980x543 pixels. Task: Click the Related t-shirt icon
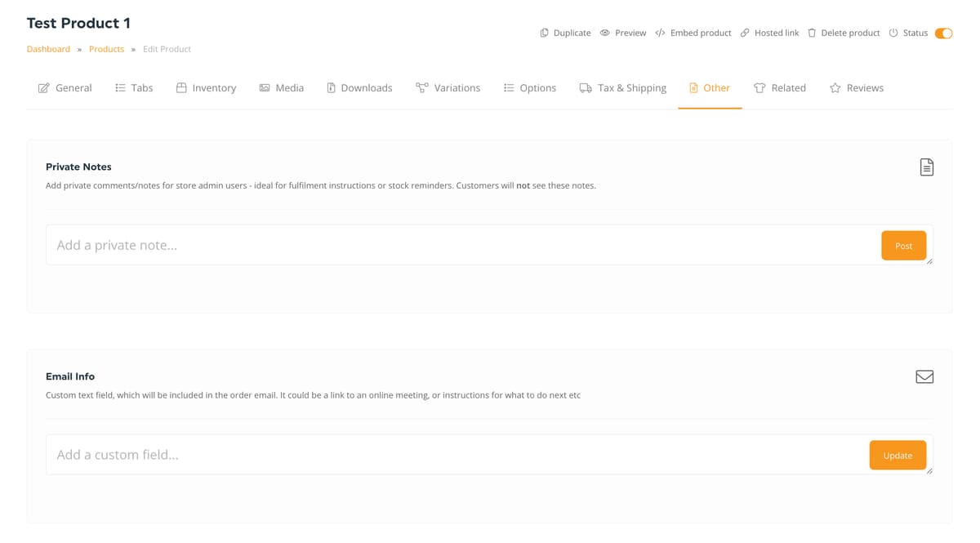coord(759,88)
